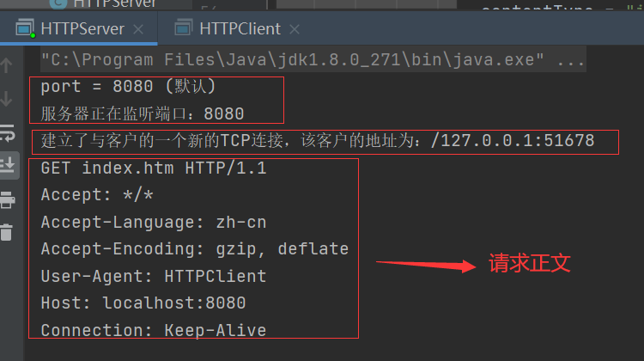Viewport: 644px width, 361px height.
Task: Click the HTTPClient tab run icon
Action: point(183,28)
